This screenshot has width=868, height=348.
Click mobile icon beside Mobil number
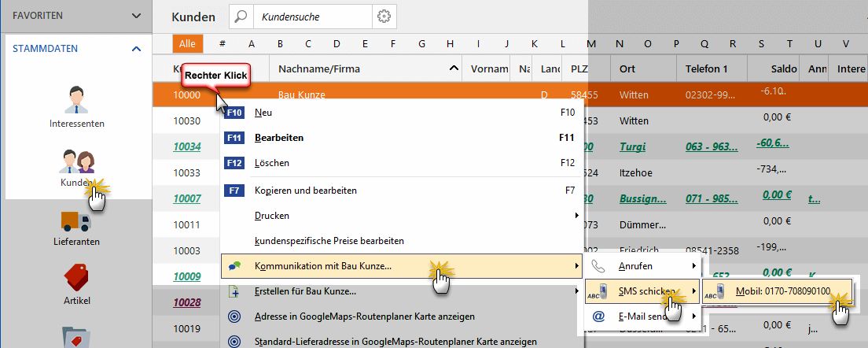coord(715,291)
